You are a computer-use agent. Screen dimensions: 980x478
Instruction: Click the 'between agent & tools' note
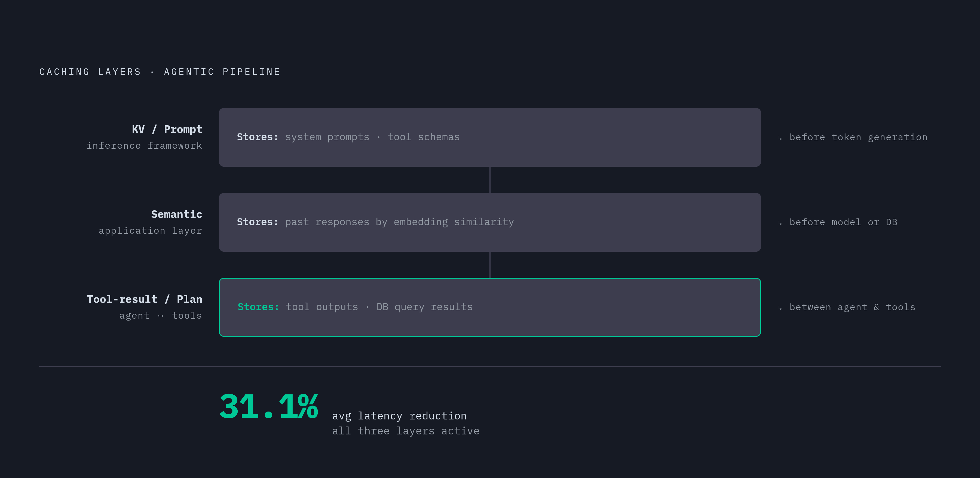(x=852, y=307)
